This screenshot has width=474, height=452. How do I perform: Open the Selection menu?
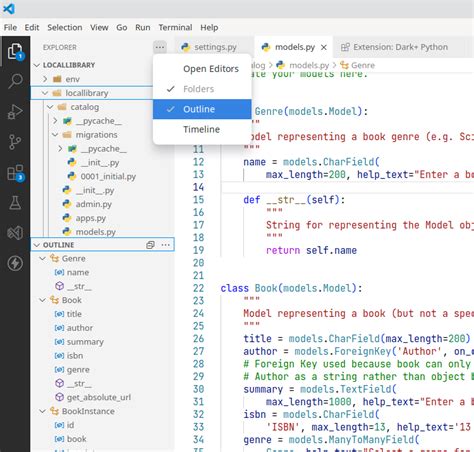(65, 27)
